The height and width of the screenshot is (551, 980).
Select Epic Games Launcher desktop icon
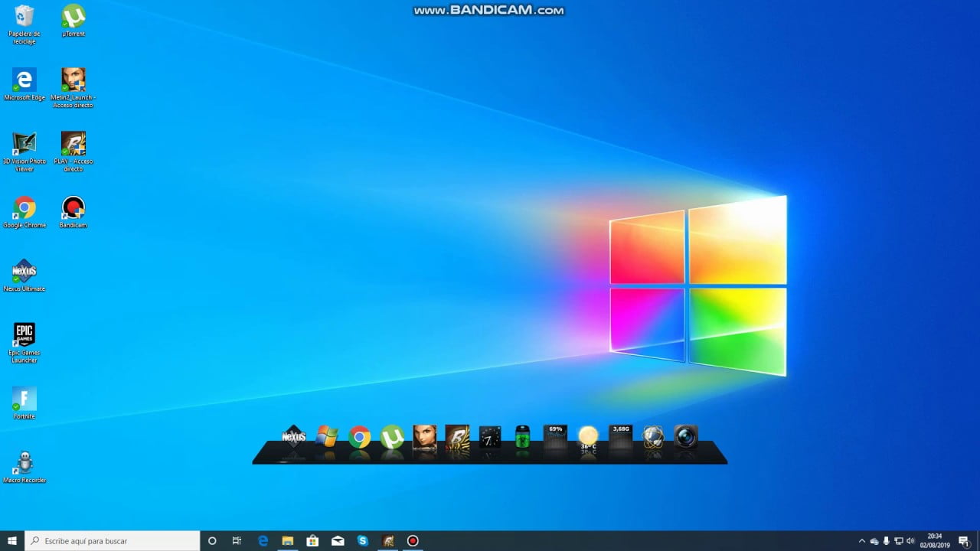click(x=24, y=343)
